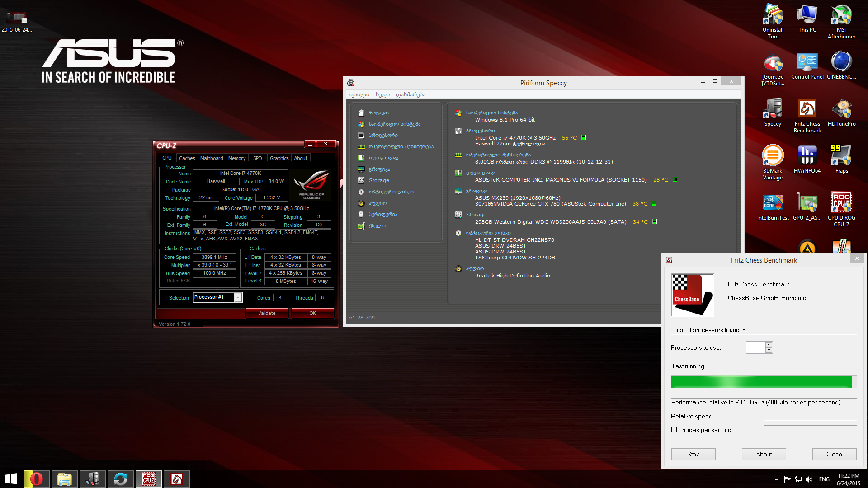
Task: Switch to Mainboard tab in CPU-Z
Action: point(211,158)
